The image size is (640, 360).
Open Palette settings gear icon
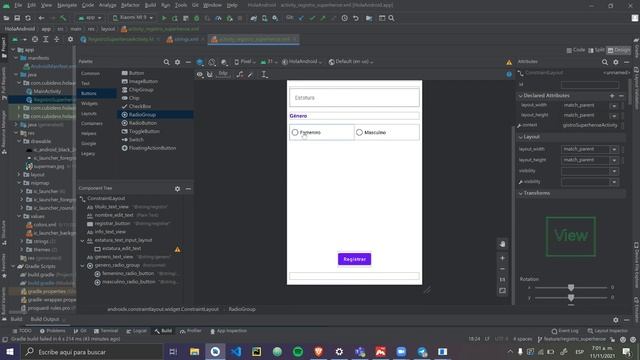(x=178, y=62)
